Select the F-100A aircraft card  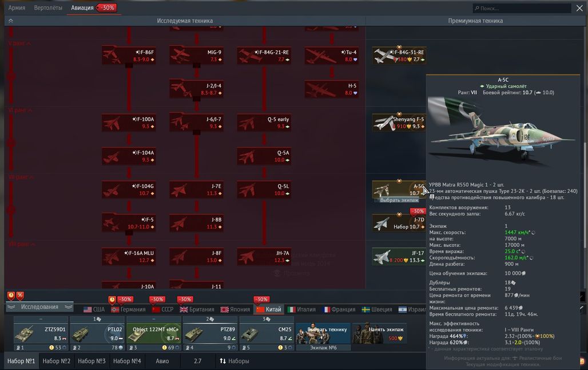coord(129,122)
